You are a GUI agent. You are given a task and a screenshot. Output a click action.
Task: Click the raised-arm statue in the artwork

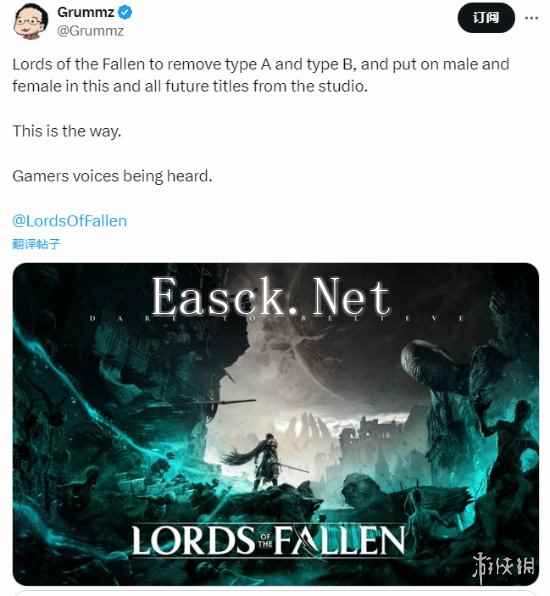[506, 441]
